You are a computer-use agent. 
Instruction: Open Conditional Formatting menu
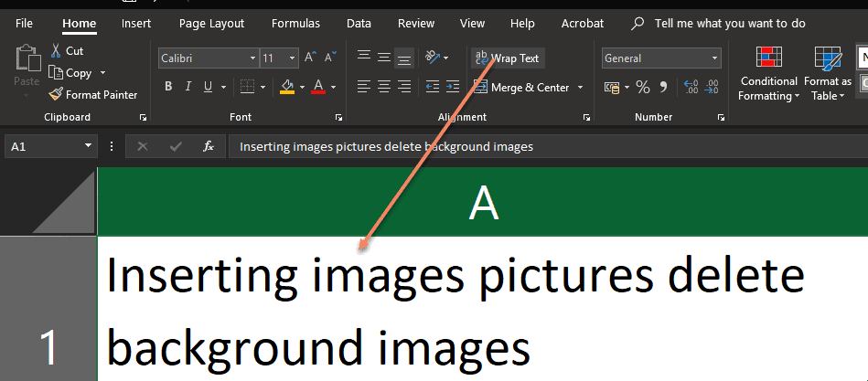click(768, 73)
